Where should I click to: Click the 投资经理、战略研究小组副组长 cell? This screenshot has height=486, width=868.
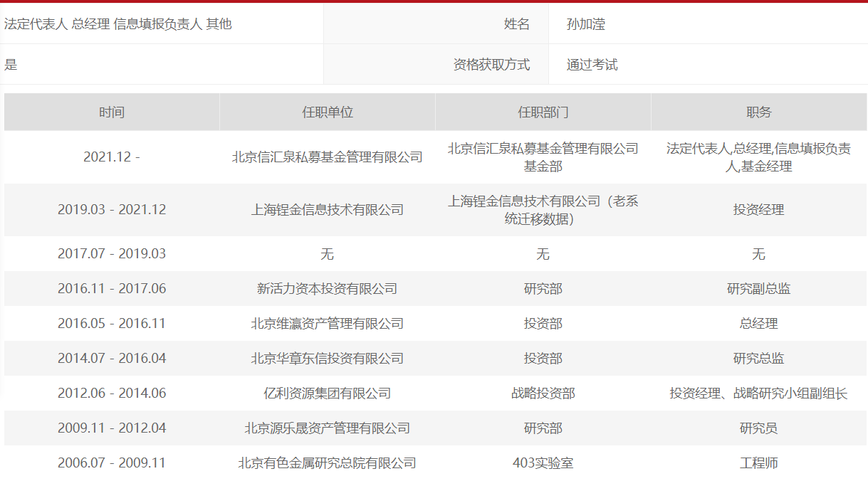click(759, 393)
